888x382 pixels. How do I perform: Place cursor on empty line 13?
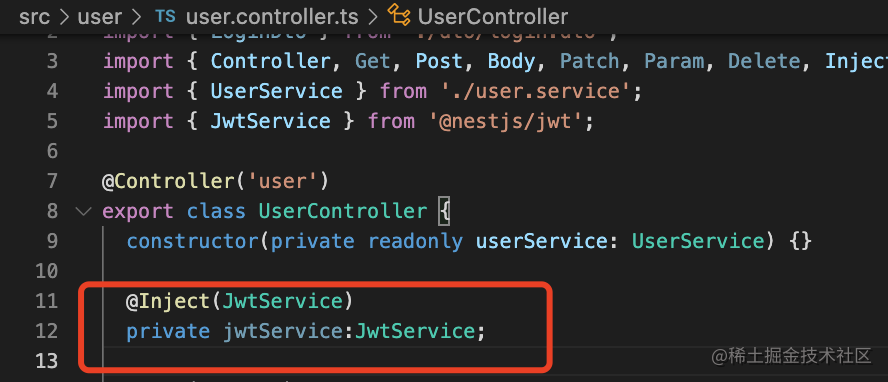click(317, 360)
